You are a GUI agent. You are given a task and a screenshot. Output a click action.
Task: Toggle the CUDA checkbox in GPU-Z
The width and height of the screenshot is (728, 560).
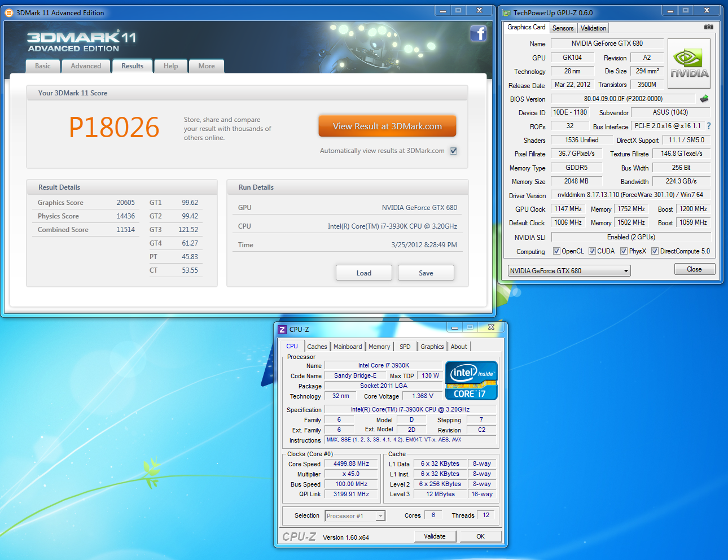[x=592, y=251]
